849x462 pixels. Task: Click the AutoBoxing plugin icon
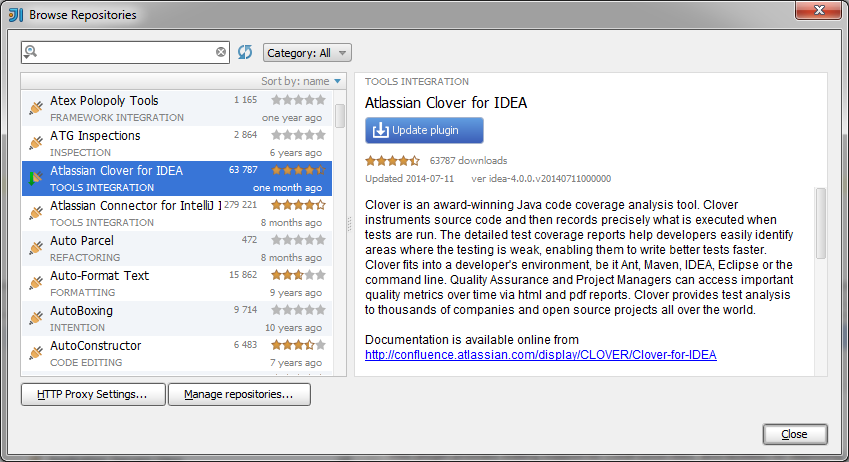36,317
